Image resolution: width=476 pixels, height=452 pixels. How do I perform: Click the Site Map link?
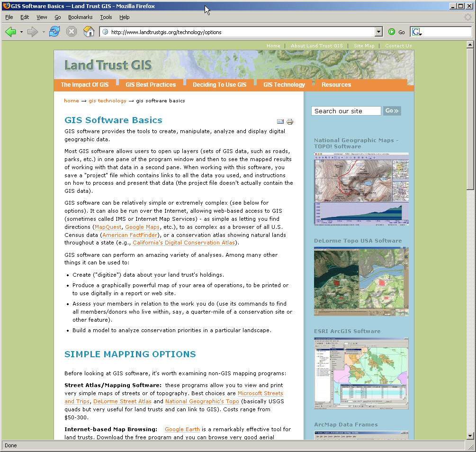364,46
